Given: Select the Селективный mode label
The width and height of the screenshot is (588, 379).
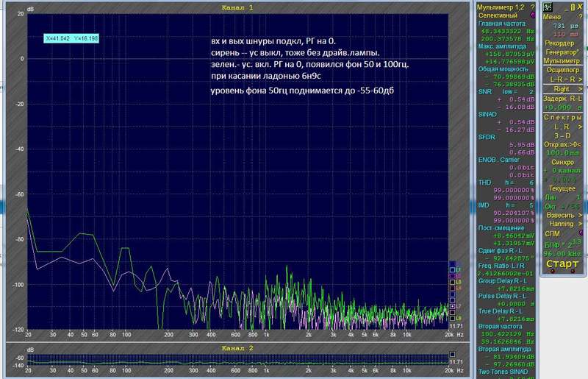Looking at the screenshot, I should [x=498, y=15].
